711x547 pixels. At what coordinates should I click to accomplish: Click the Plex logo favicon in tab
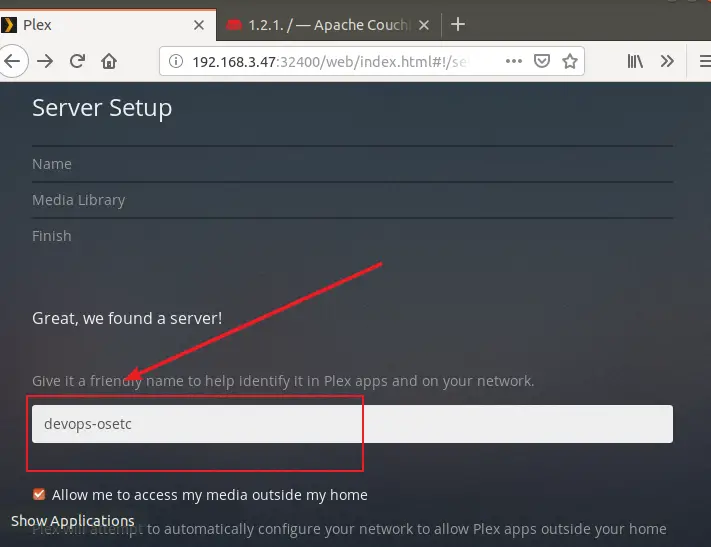tap(9, 25)
